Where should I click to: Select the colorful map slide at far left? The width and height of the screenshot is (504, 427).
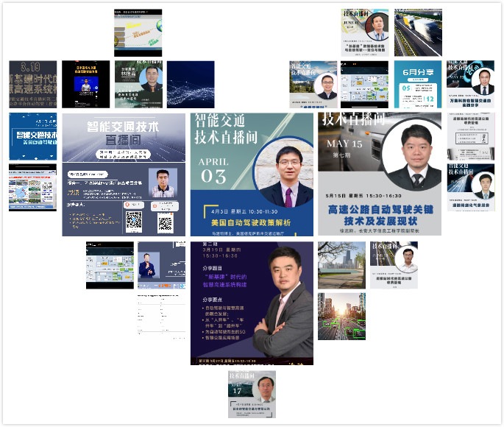pyautogui.click(x=32, y=188)
